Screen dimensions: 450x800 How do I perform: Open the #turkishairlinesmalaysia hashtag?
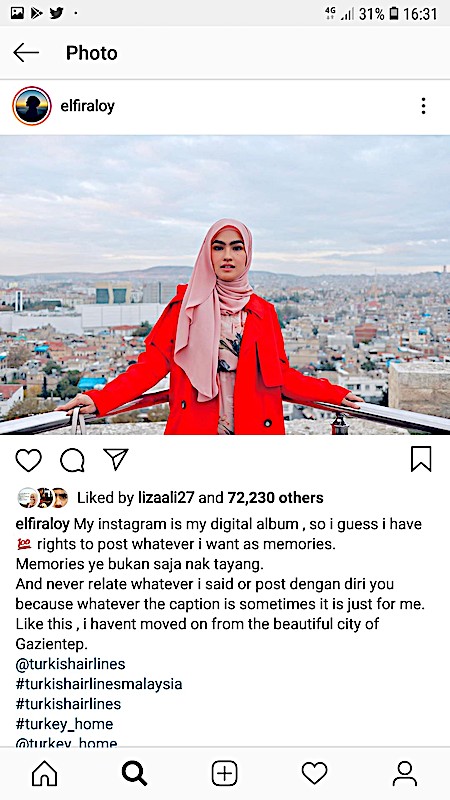pyautogui.click(x=99, y=684)
